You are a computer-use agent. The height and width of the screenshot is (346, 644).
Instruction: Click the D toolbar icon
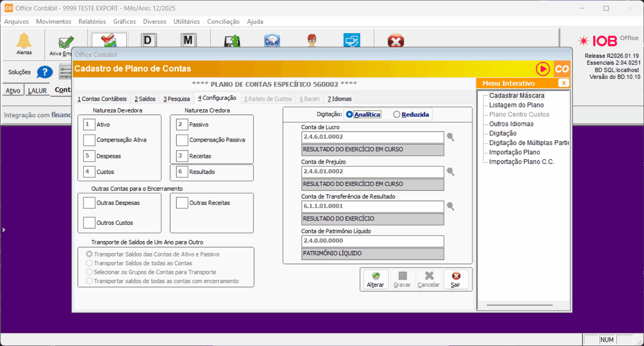(148, 40)
